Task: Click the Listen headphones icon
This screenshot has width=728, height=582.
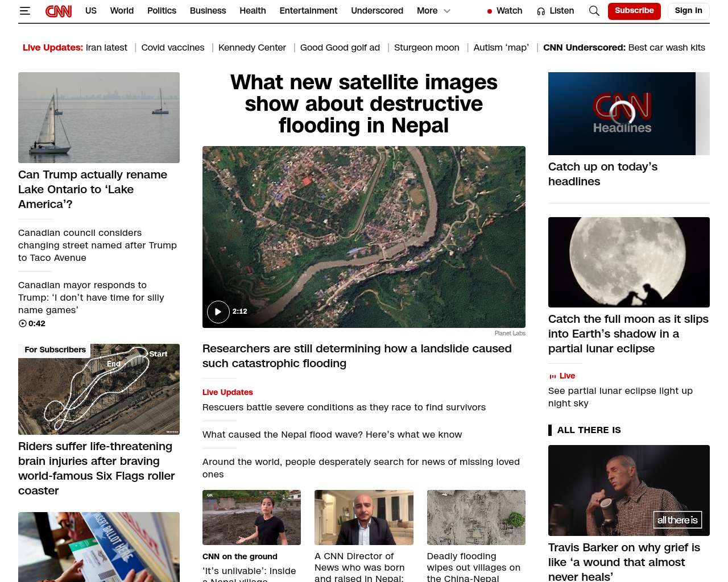Action: [x=541, y=11]
